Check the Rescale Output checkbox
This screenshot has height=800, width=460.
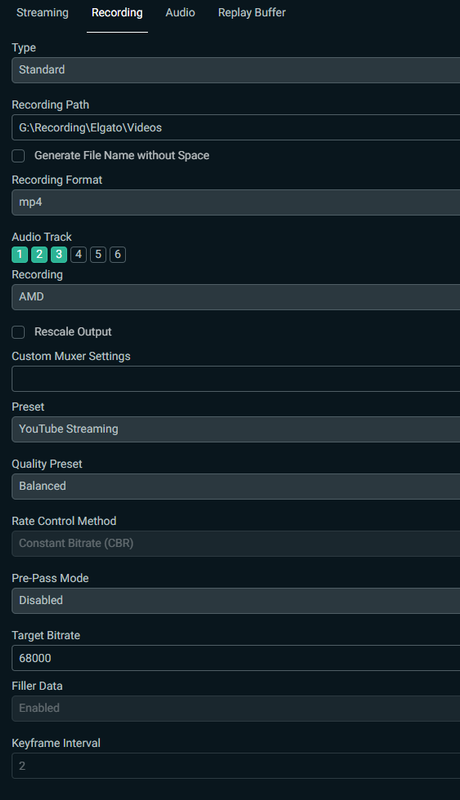tap(18, 332)
